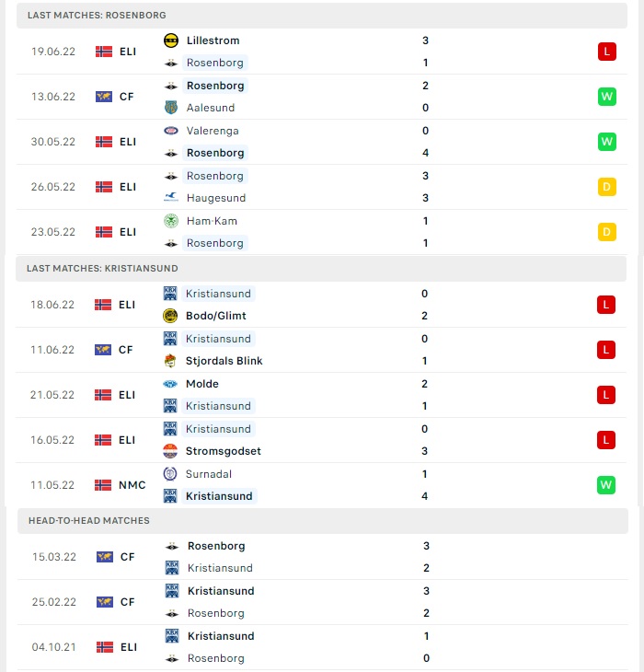644x672 pixels.
Task: Select the Head-to-Head Matches header
Action: (323, 521)
